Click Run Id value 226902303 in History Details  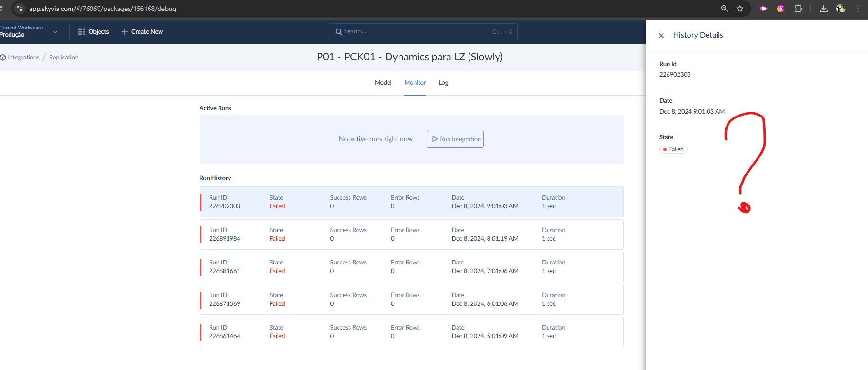675,75
